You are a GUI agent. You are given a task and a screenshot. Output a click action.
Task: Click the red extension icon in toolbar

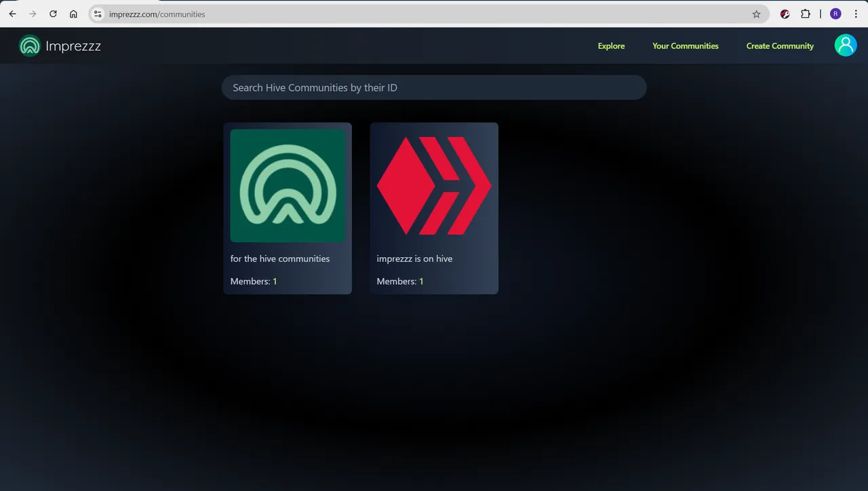[x=785, y=14]
